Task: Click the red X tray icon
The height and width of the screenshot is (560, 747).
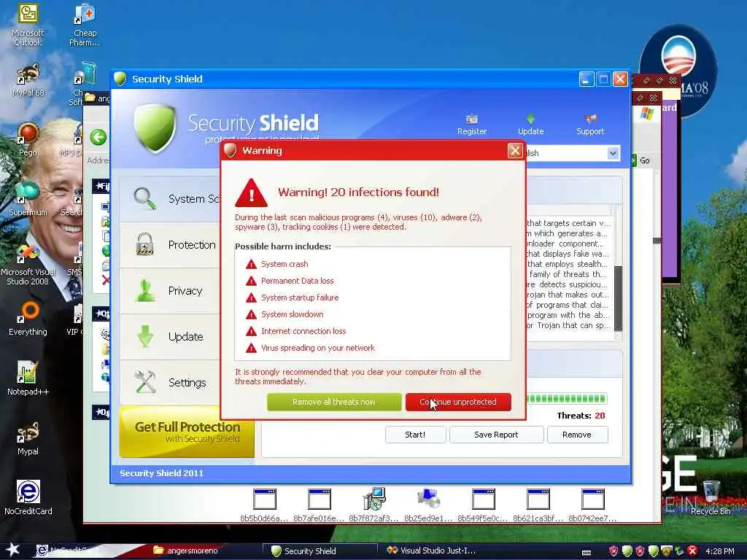Action: [692, 551]
